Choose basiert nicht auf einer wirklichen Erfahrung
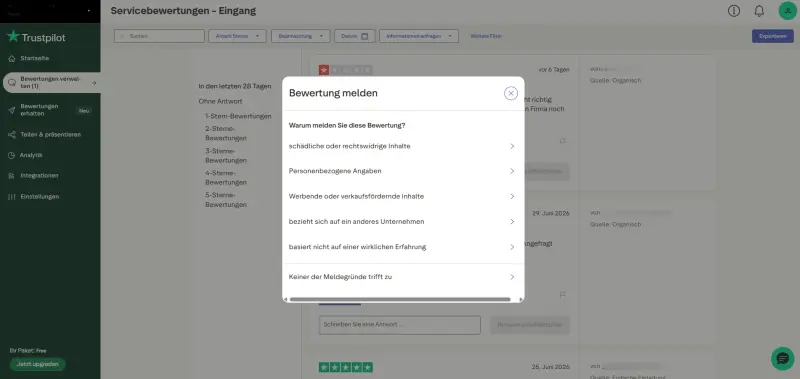Screen dimensions: 800x379 click(x=403, y=247)
